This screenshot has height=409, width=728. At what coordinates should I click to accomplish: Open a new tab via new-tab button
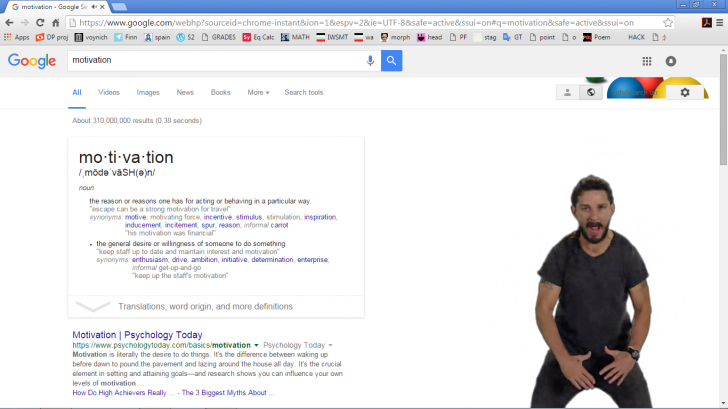click(119, 6)
